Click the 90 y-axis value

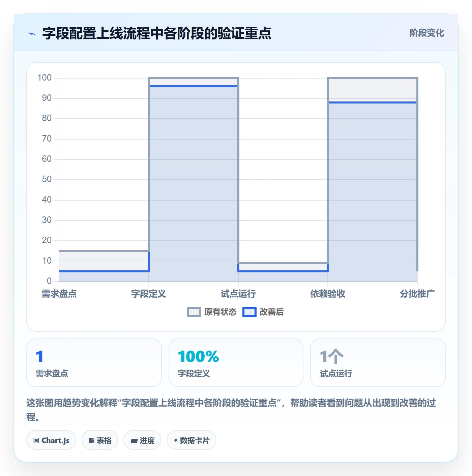(x=47, y=98)
